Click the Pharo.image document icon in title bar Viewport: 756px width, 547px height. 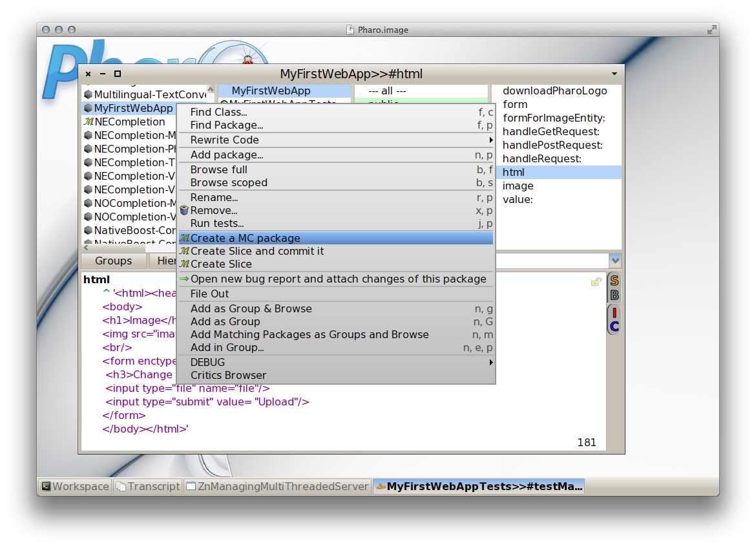pyautogui.click(x=350, y=30)
